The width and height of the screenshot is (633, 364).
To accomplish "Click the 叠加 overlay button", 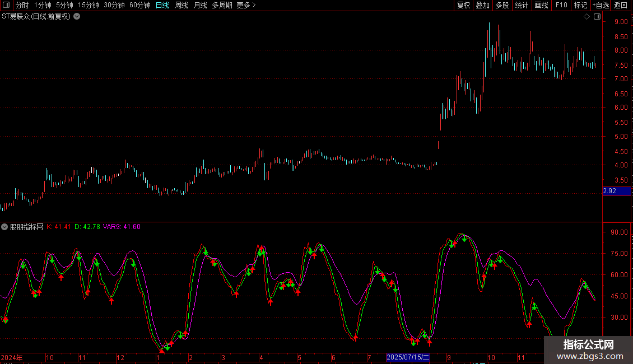I will coord(483,5).
